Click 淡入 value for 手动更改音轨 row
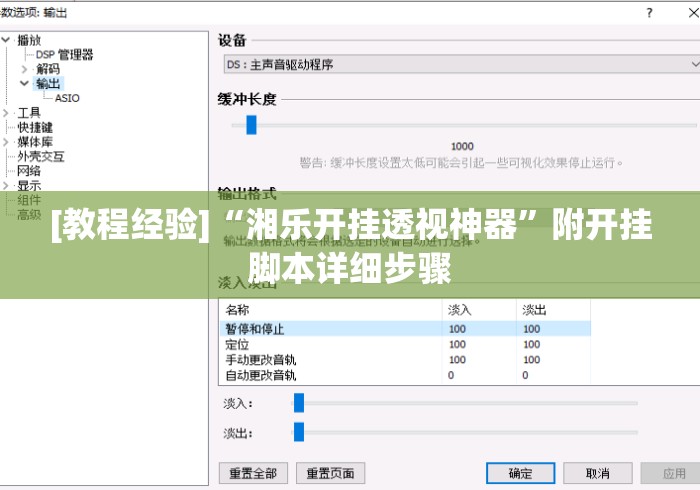 pos(457,360)
